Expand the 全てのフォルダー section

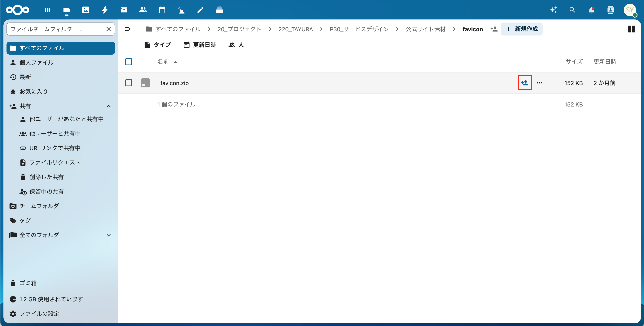coord(108,235)
